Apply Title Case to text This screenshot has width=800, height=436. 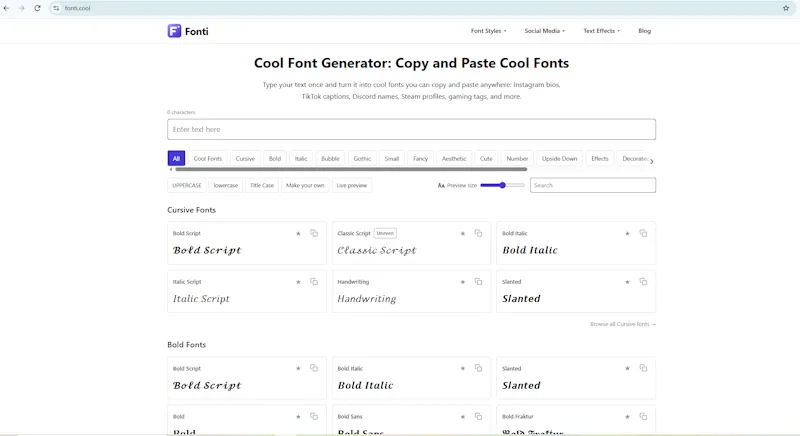(x=262, y=185)
